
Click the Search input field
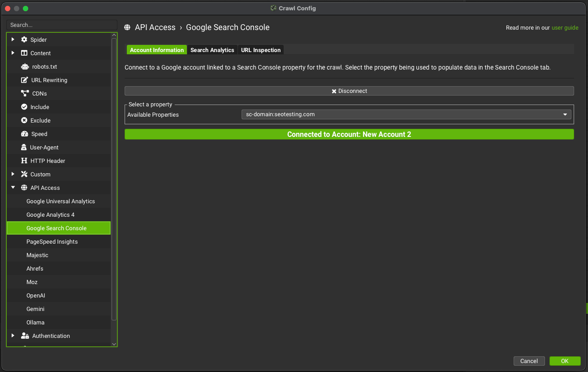coord(62,25)
